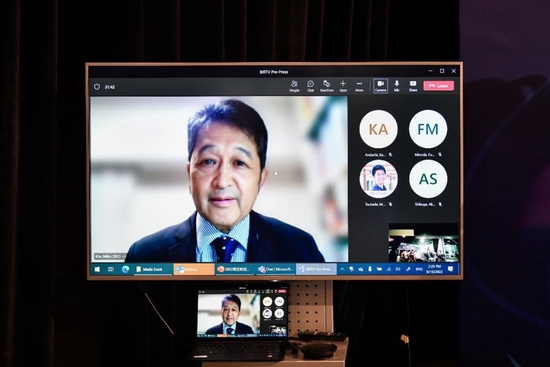Open the Windows Start menu
This screenshot has width=550, height=367.
tap(97, 269)
